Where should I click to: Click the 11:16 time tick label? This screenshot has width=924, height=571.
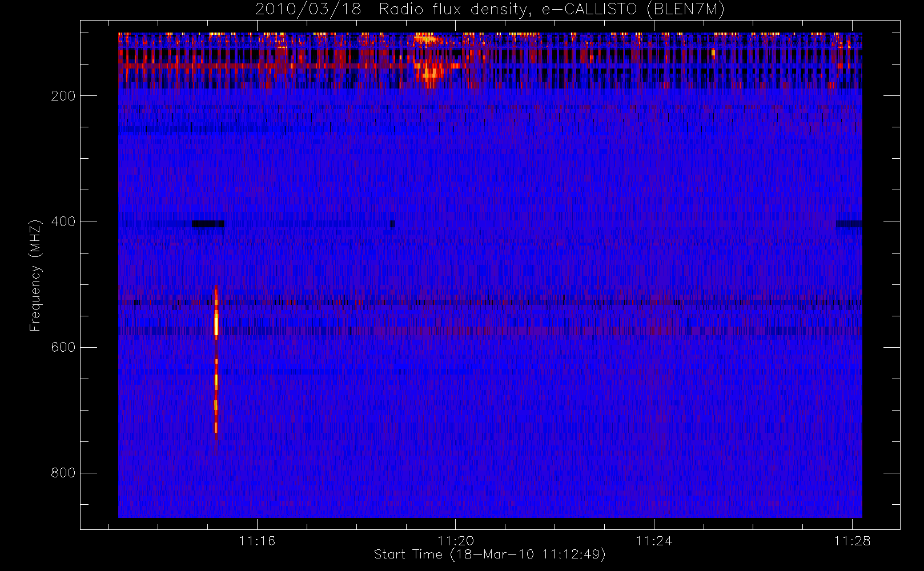(257, 541)
